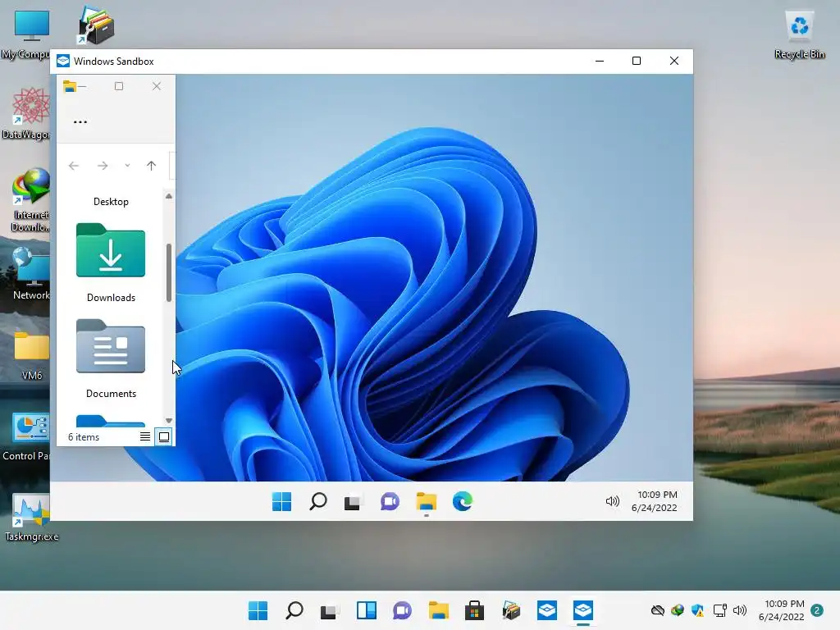This screenshot has height=630, width=840.
Task: Open host Start menu on taskbar
Action: click(258, 610)
